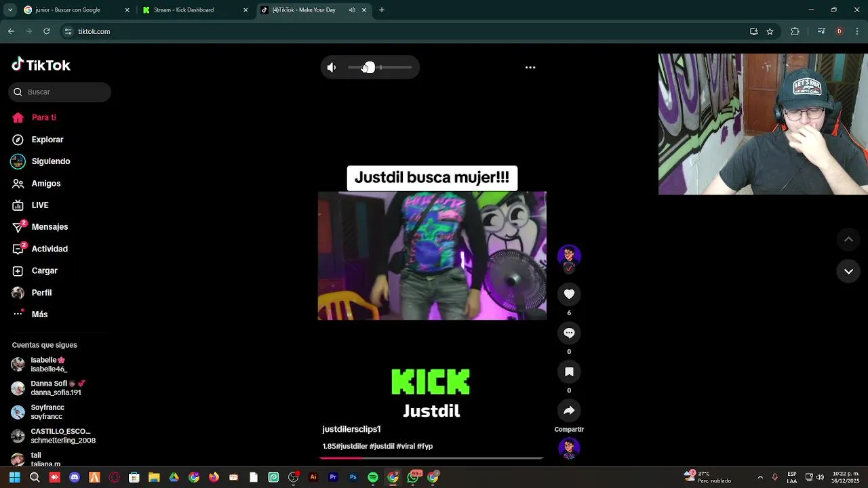Focus the Buscar search field
This screenshot has height=488, width=868.
tap(60, 92)
